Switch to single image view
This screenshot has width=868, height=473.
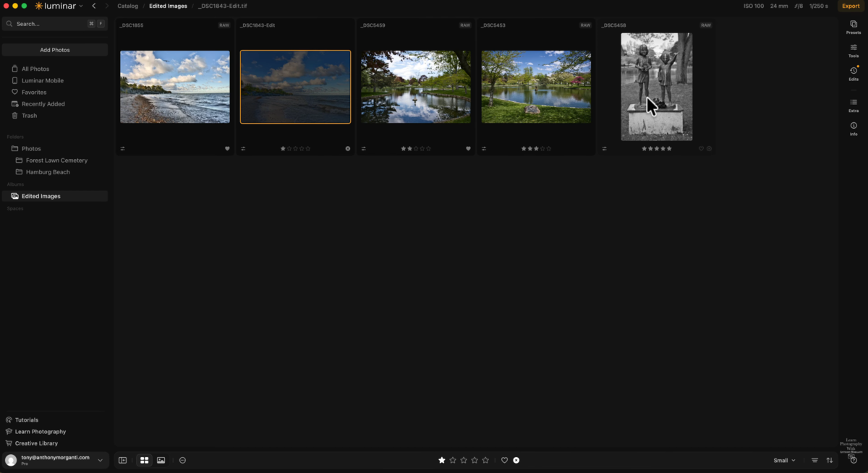[161, 460]
